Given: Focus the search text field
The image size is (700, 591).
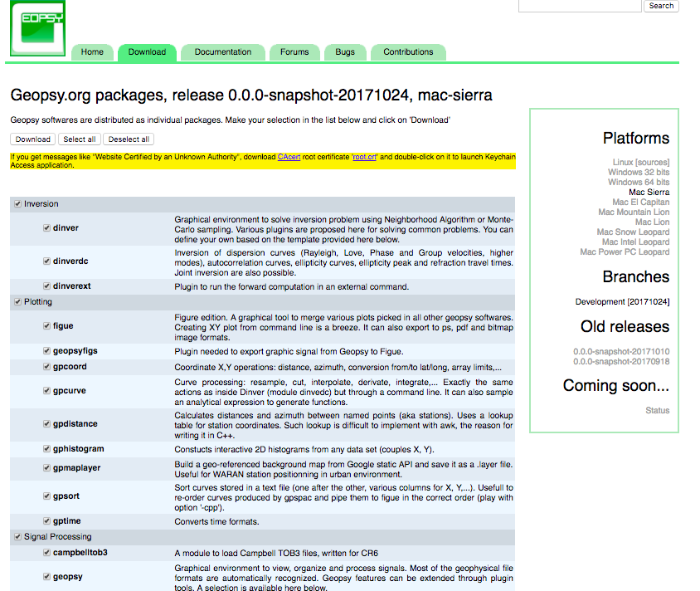Looking at the screenshot, I should click(580, 6).
